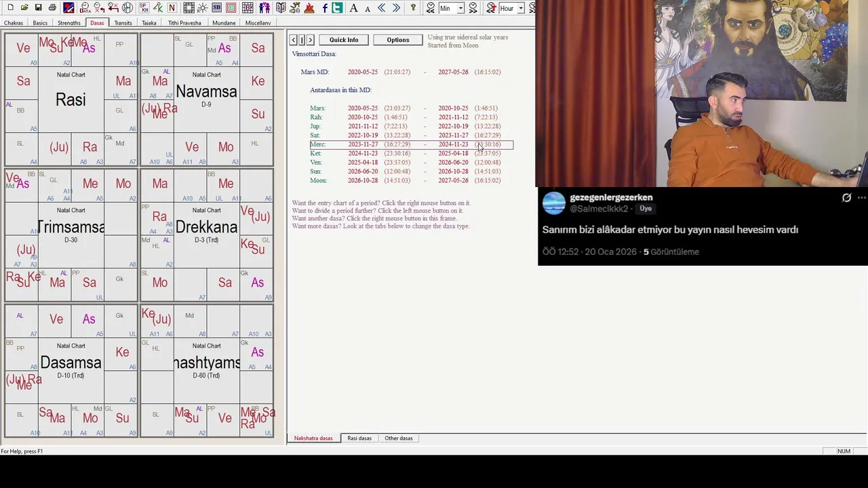Click the clock forward icon after Min
Screen dimensions: 868x488
473,7
